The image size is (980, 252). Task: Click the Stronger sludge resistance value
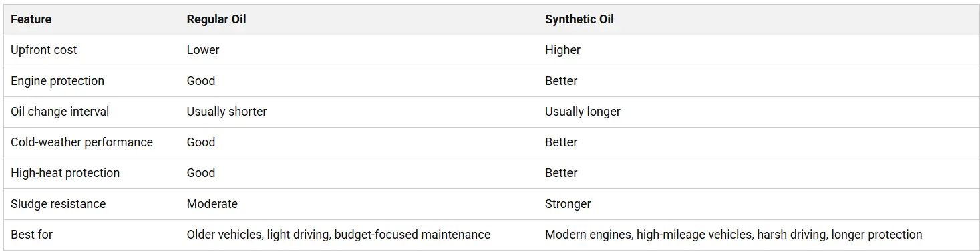(568, 204)
